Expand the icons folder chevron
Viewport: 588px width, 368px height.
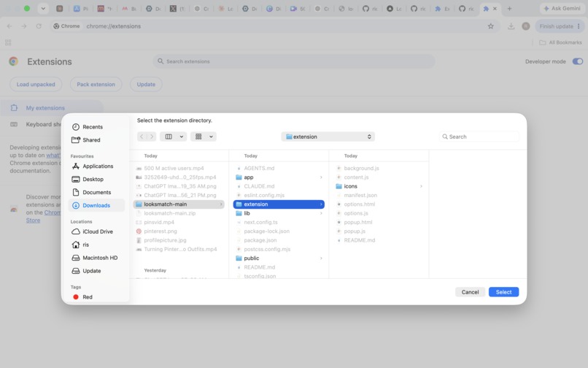tap(421, 186)
